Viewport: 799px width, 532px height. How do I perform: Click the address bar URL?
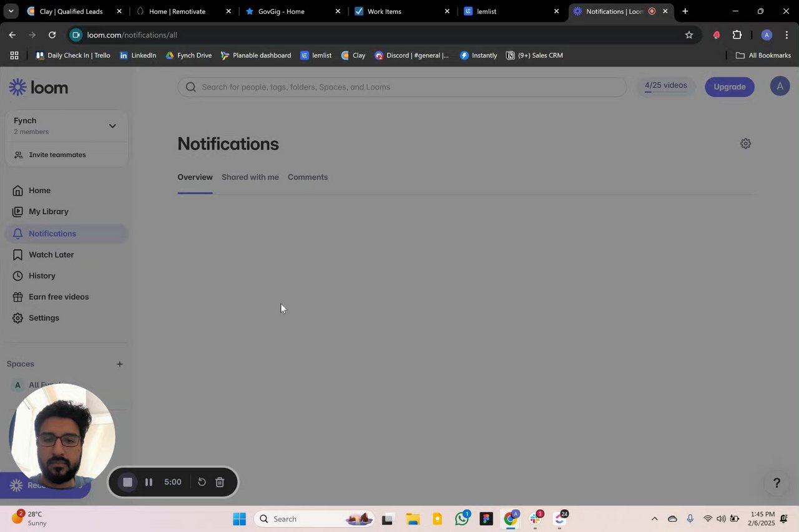point(132,35)
